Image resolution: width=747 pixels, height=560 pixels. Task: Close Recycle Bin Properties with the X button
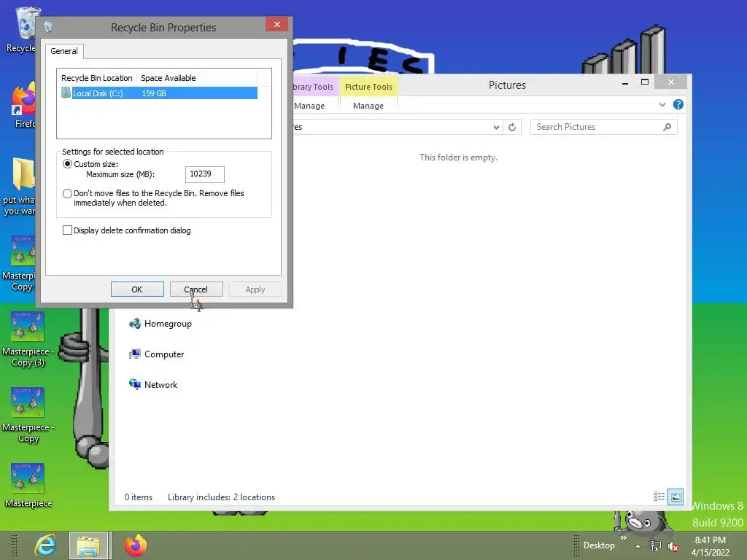click(x=276, y=24)
